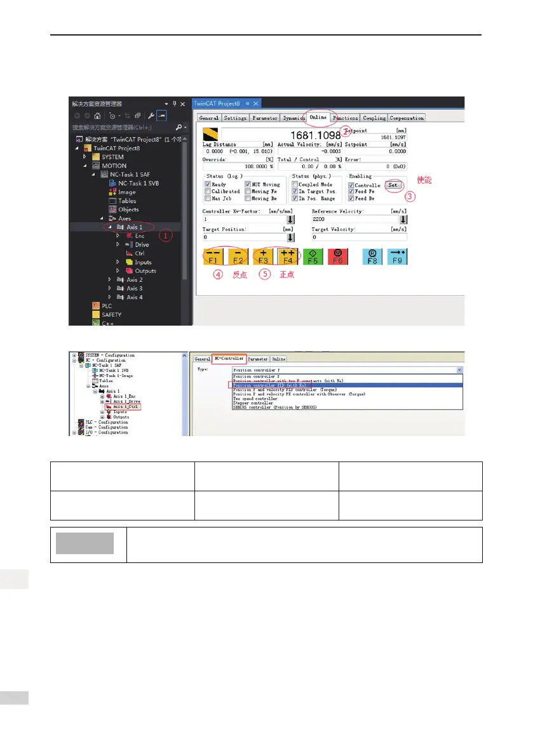Image resolution: width=533 pixels, height=756 pixels.
Task: Switch to the Functions tab
Action: point(346,118)
